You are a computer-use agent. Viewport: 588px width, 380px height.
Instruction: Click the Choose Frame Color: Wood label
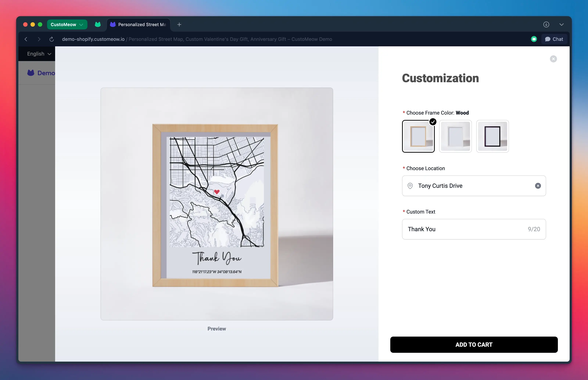436,113
